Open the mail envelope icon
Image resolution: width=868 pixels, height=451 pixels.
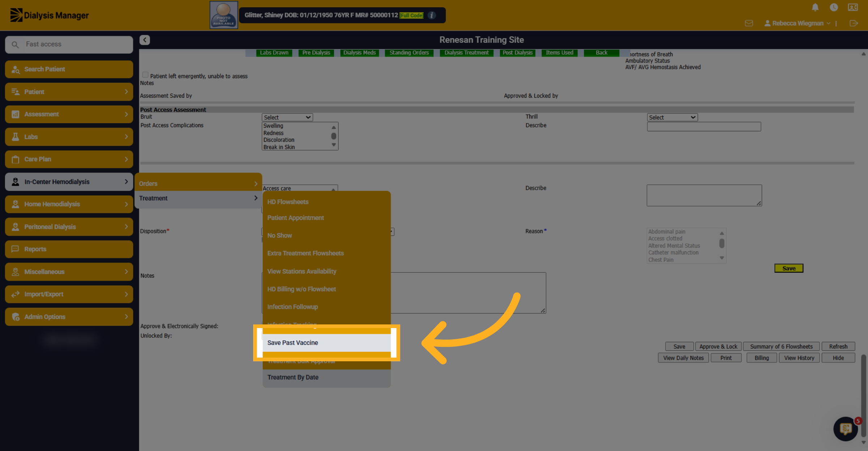749,23
